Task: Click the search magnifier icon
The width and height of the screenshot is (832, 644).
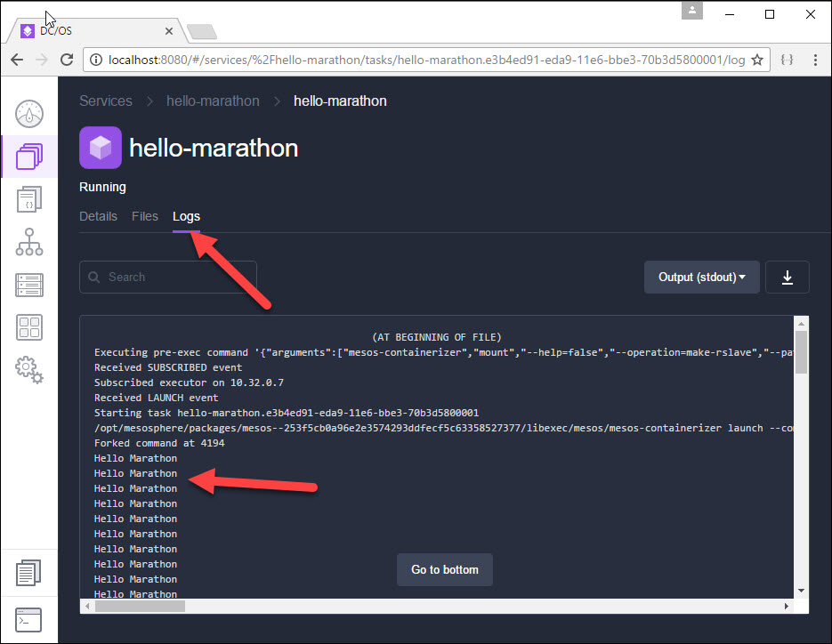Action: 94,277
